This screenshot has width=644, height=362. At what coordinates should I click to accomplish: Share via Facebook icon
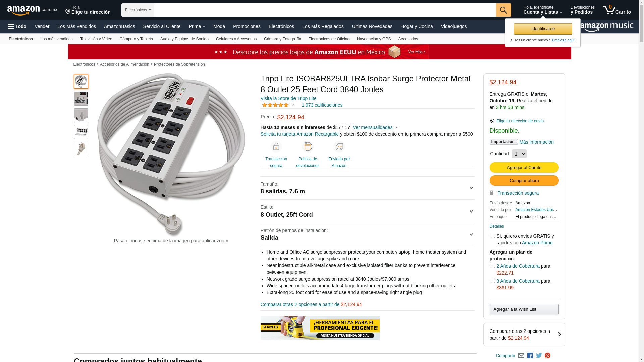point(530,356)
